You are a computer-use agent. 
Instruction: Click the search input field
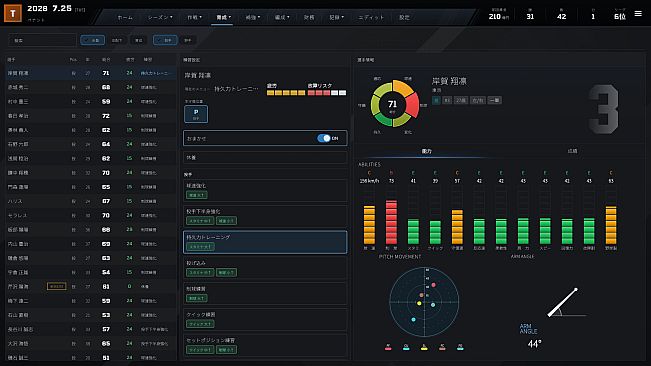[42, 40]
